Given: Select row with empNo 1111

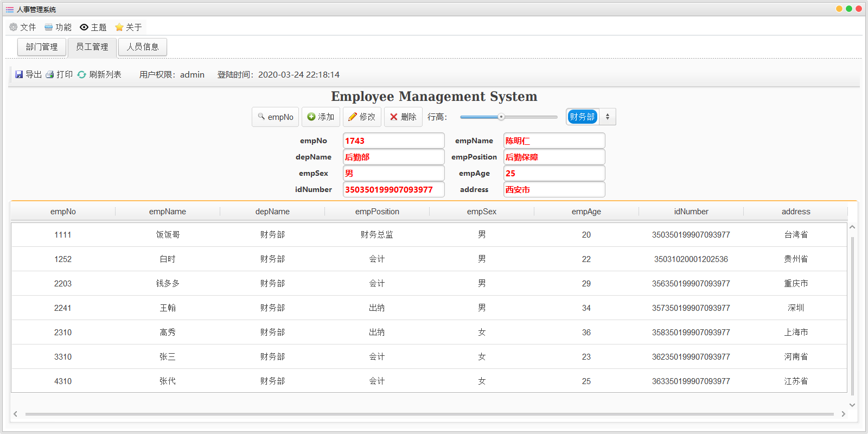Looking at the screenshot, I should pos(429,235).
